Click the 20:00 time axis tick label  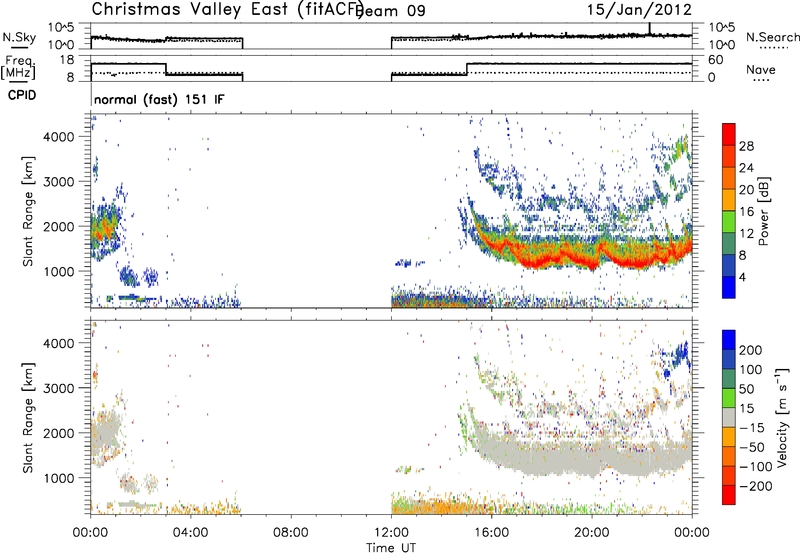click(591, 533)
